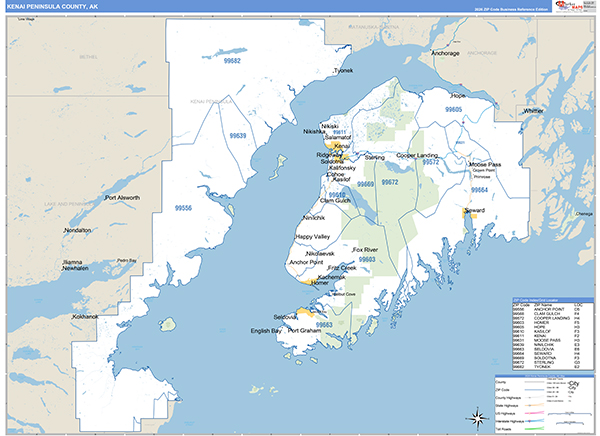This screenshot has width=600, height=436.
Task: Click the Kalifonsky label on map
Action: (x=342, y=168)
